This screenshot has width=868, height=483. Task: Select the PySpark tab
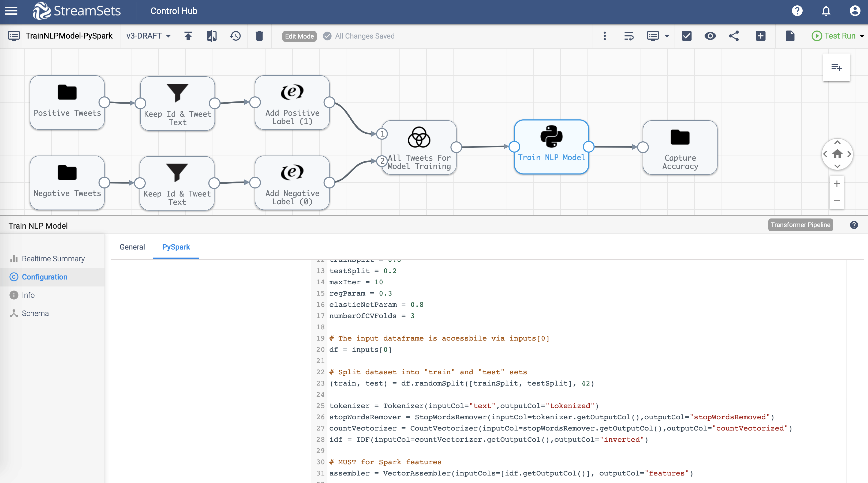point(175,247)
